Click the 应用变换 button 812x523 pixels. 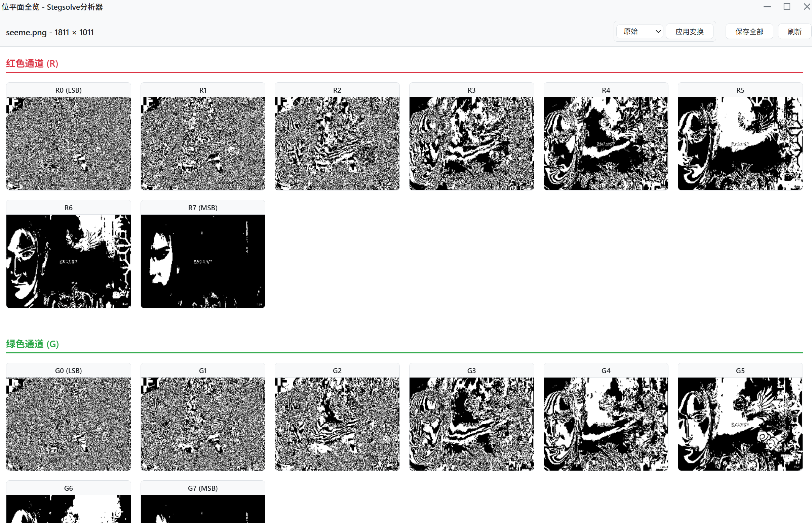(689, 32)
